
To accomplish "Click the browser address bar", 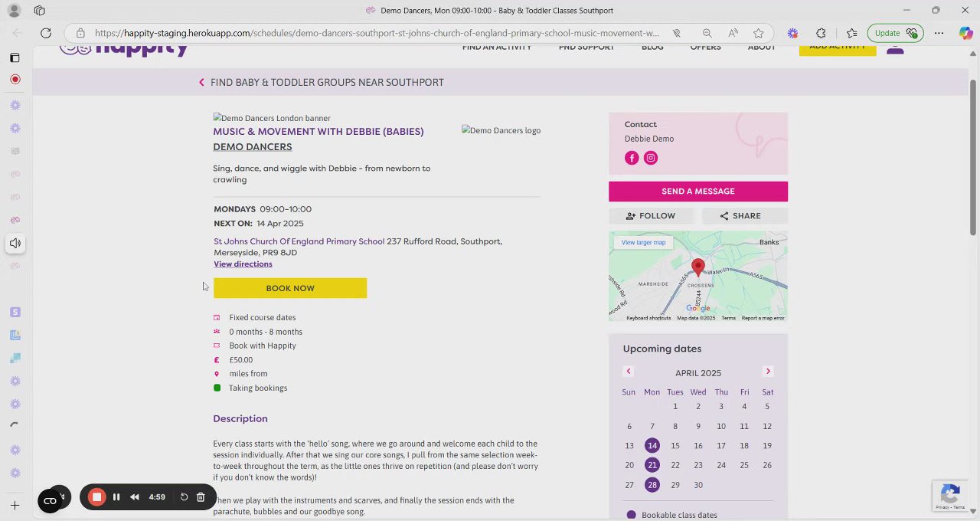I will (x=375, y=33).
